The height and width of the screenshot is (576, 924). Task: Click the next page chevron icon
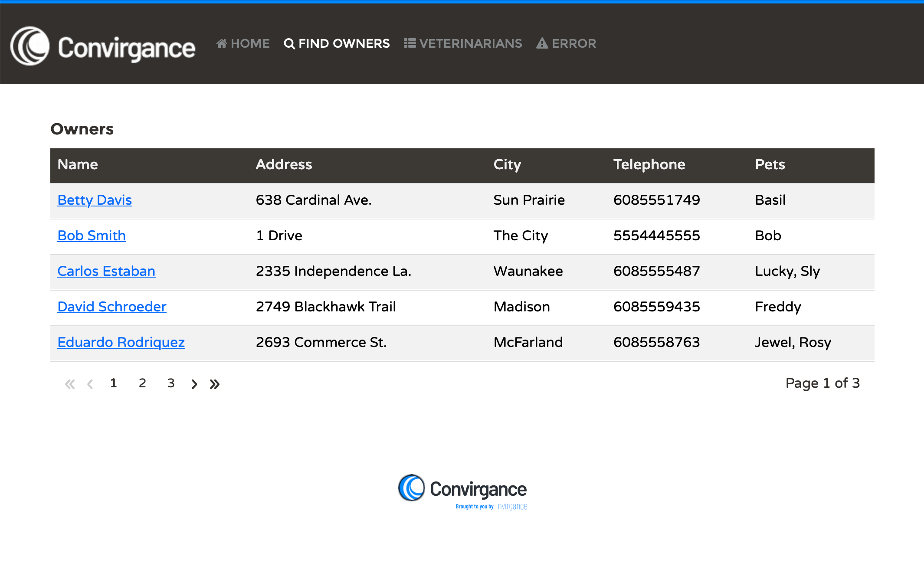pos(194,384)
